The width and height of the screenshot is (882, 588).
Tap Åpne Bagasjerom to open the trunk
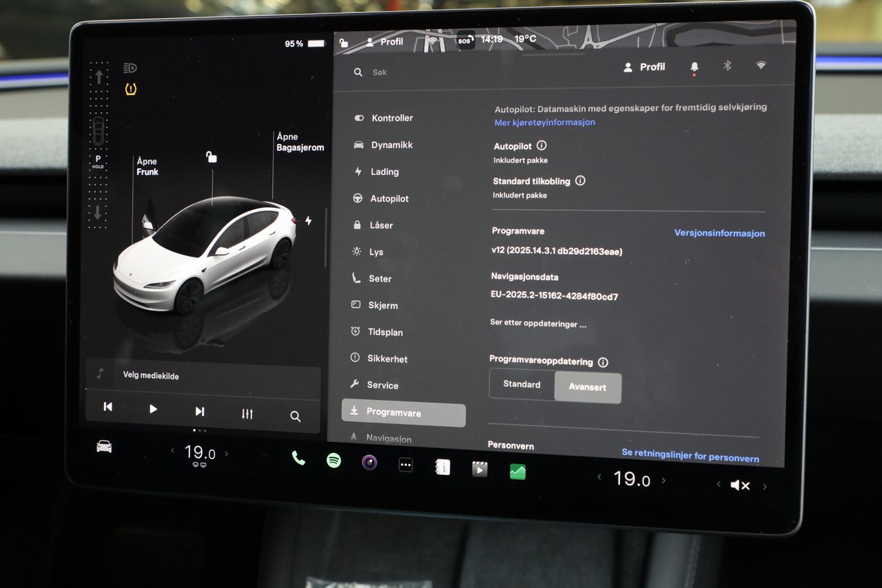click(300, 142)
